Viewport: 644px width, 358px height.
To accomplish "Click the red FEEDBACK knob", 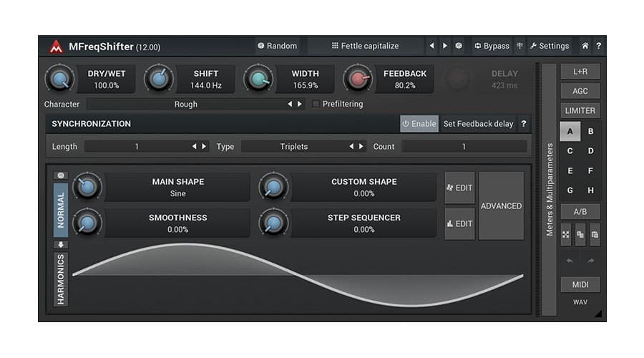I will pyautogui.click(x=358, y=79).
